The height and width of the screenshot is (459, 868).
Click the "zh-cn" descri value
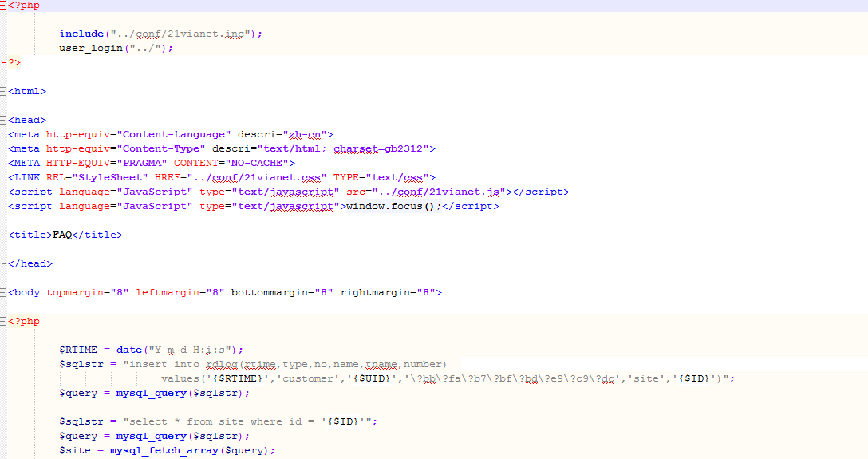[x=305, y=134]
